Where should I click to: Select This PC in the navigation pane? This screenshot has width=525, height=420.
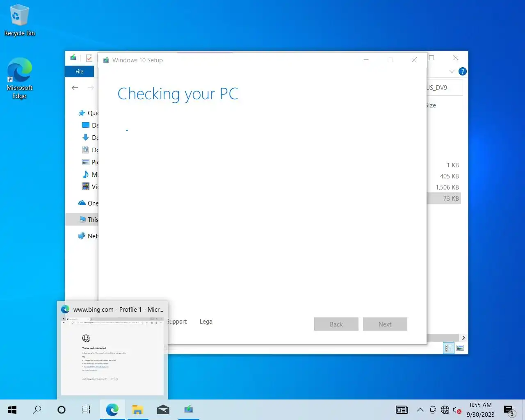pyautogui.click(x=82, y=219)
